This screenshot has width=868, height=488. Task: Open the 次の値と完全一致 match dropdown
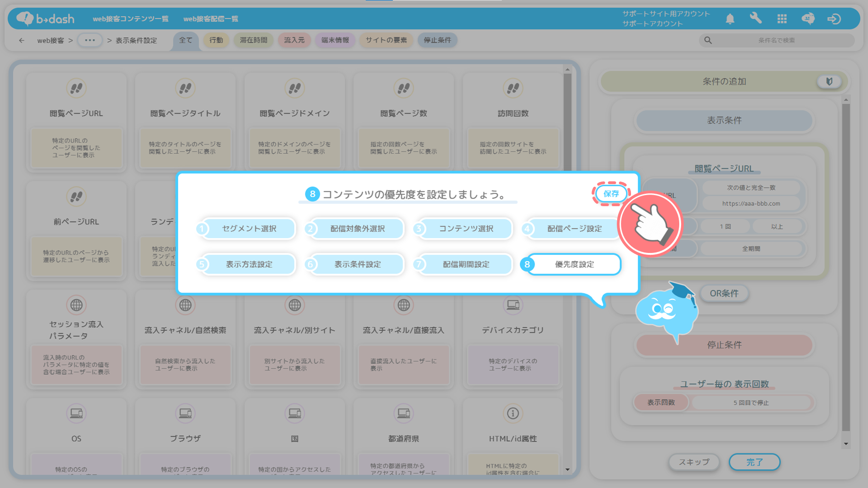[x=751, y=187]
